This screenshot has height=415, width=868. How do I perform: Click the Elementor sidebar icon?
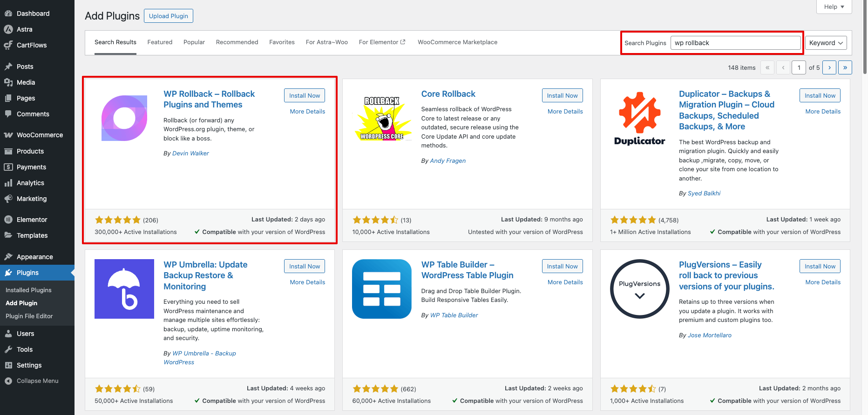click(8, 220)
